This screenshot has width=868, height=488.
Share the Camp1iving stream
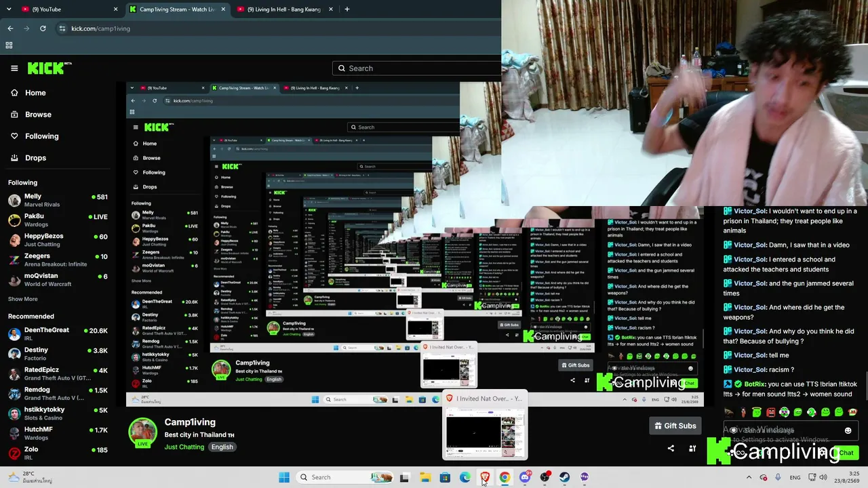click(671, 448)
